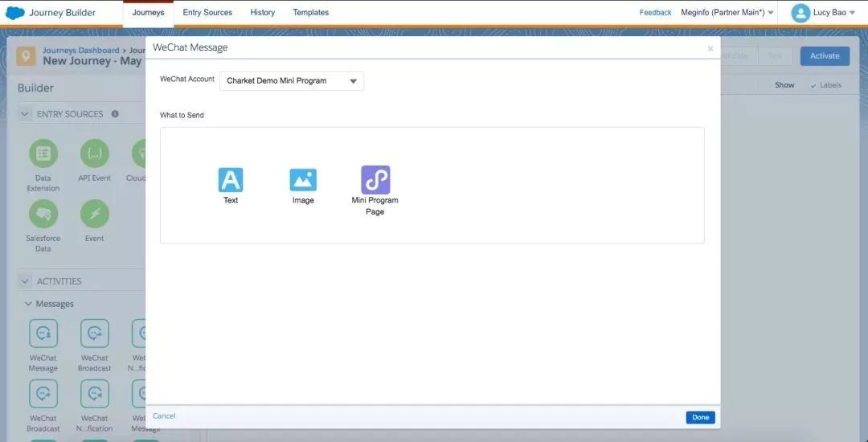868x442 pixels.
Task: Choose the Image message type icon
Action: click(303, 179)
